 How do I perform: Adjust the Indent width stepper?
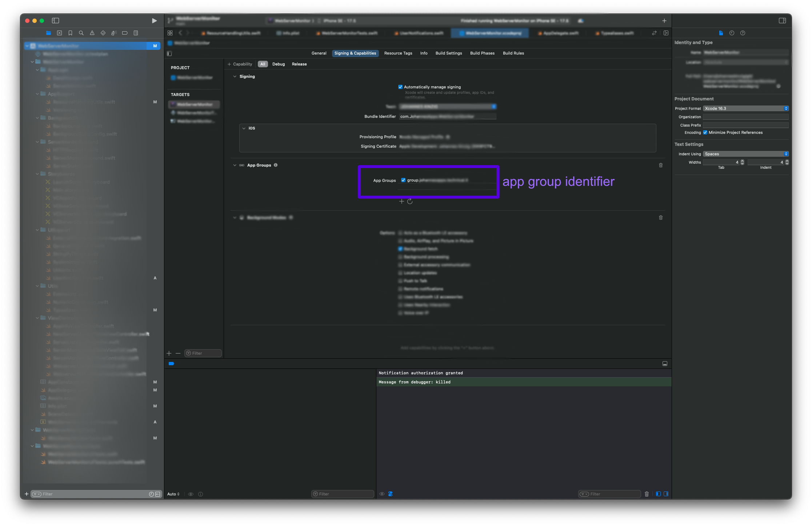point(787,162)
